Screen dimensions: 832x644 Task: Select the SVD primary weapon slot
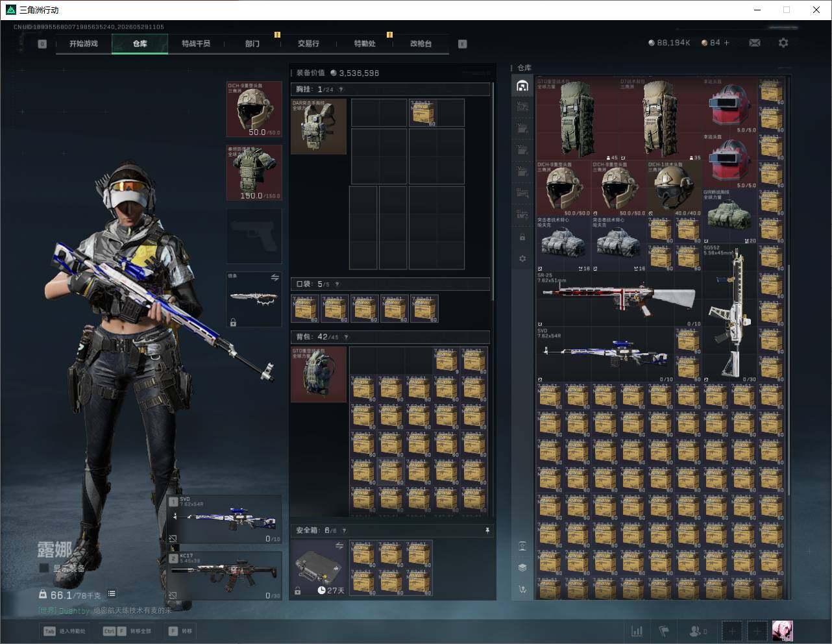point(225,520)
